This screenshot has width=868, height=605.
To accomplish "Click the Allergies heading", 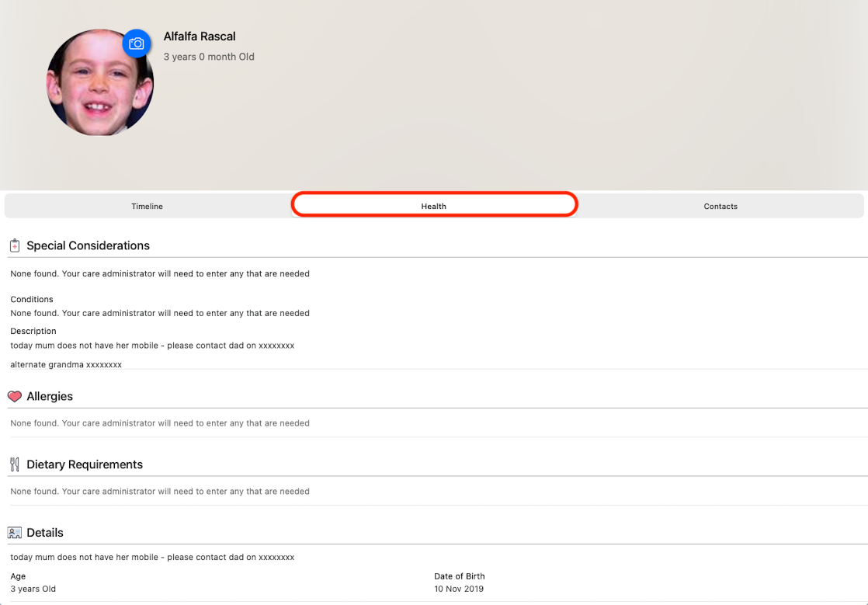I will coord(50,396).
